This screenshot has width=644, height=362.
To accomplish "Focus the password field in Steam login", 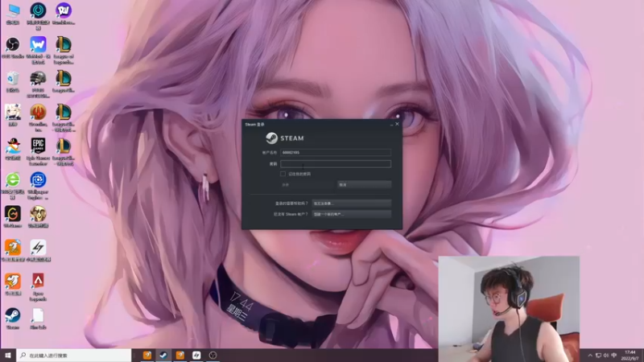I will pos(336,164).
